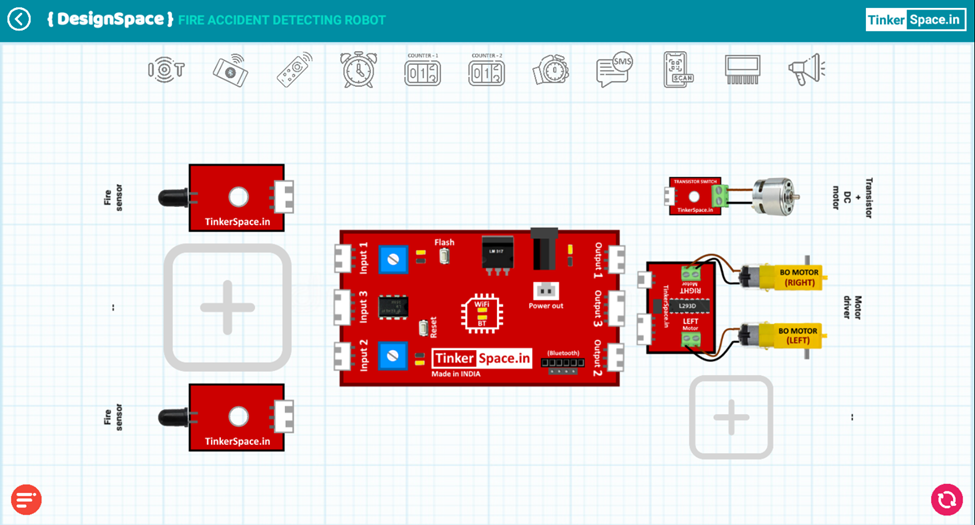Select the Bluetooth phone control icon

click(x=231, y=70)
